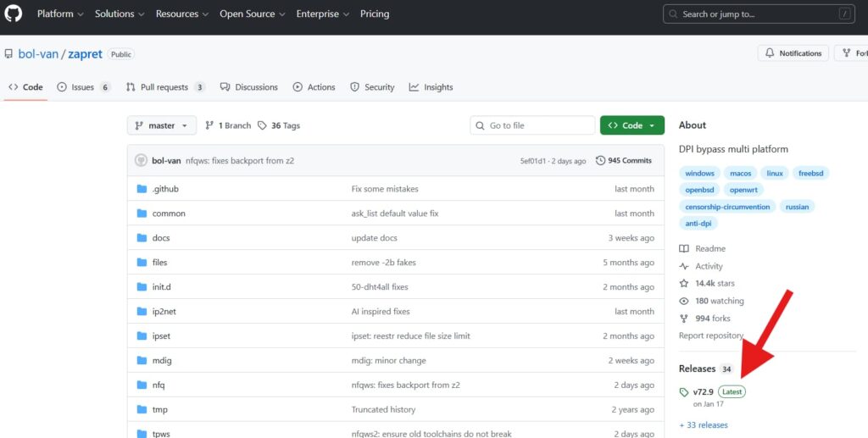Click the v72.9 release tag

703,392
